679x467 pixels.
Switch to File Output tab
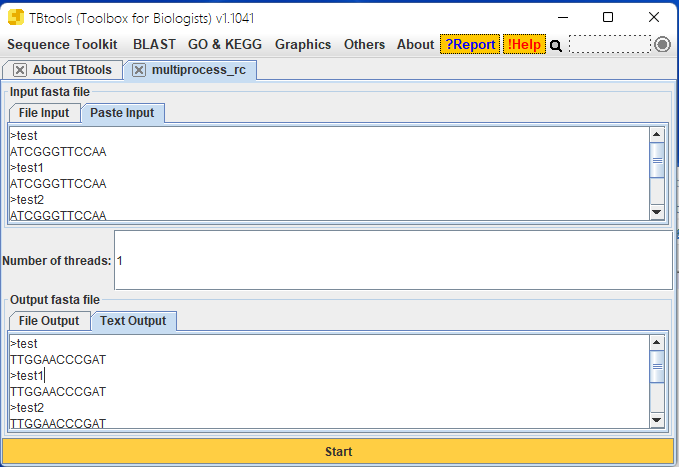(49, 321)
